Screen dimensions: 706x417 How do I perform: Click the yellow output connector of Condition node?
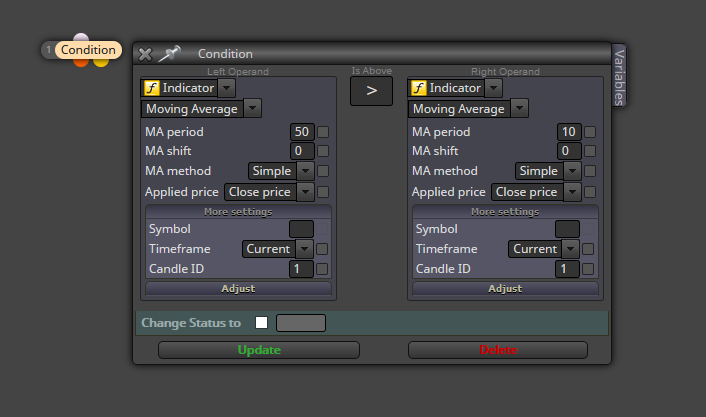pos(101,63)
